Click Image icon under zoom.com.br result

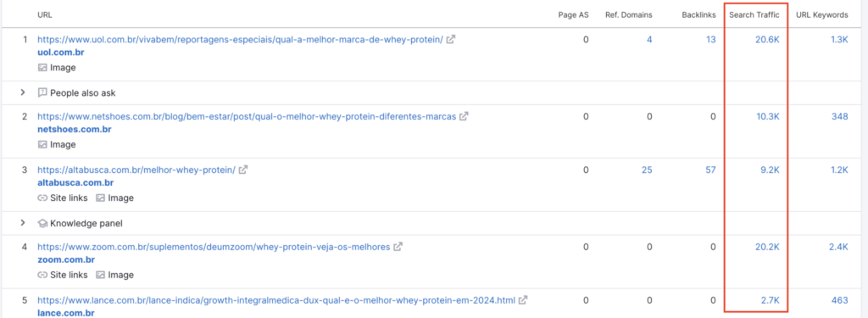(x=100, y=275)
